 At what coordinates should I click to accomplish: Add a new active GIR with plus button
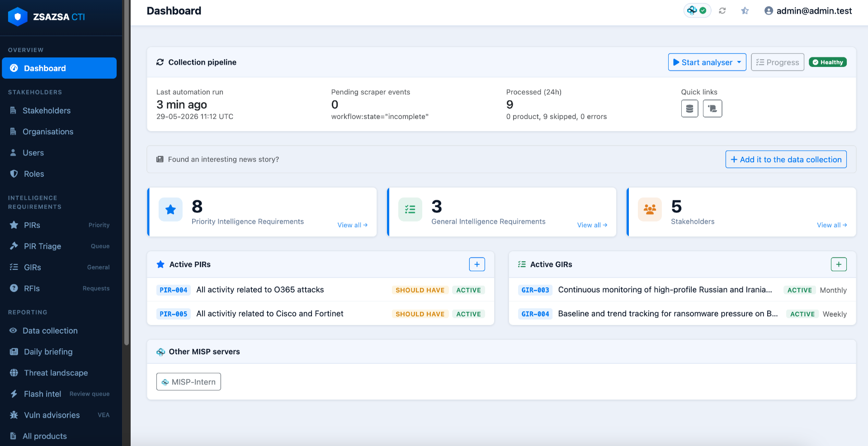click(x=839, y=264)
